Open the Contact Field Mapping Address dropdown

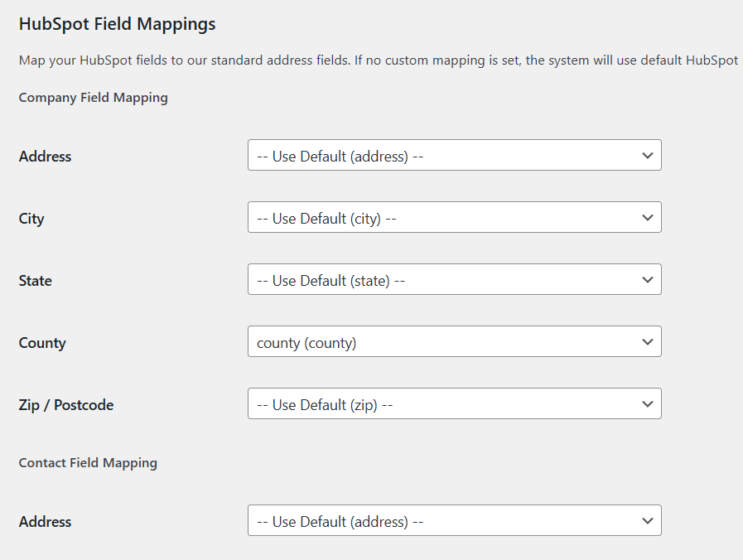[454, 520]
